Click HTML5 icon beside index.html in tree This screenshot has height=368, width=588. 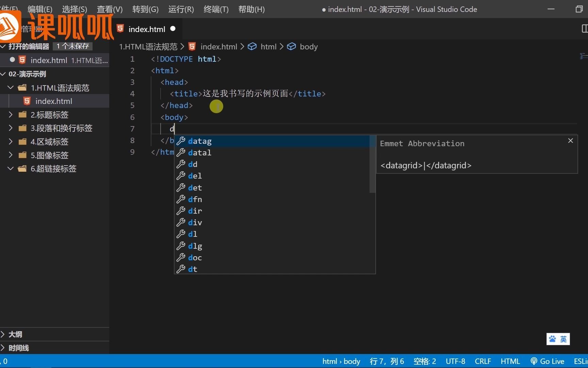point(27,101)
